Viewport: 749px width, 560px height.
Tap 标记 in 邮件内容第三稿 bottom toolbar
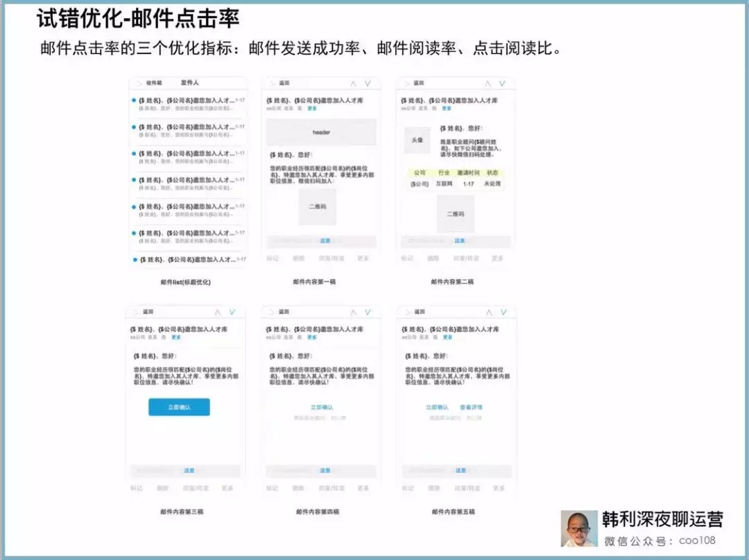137,489
